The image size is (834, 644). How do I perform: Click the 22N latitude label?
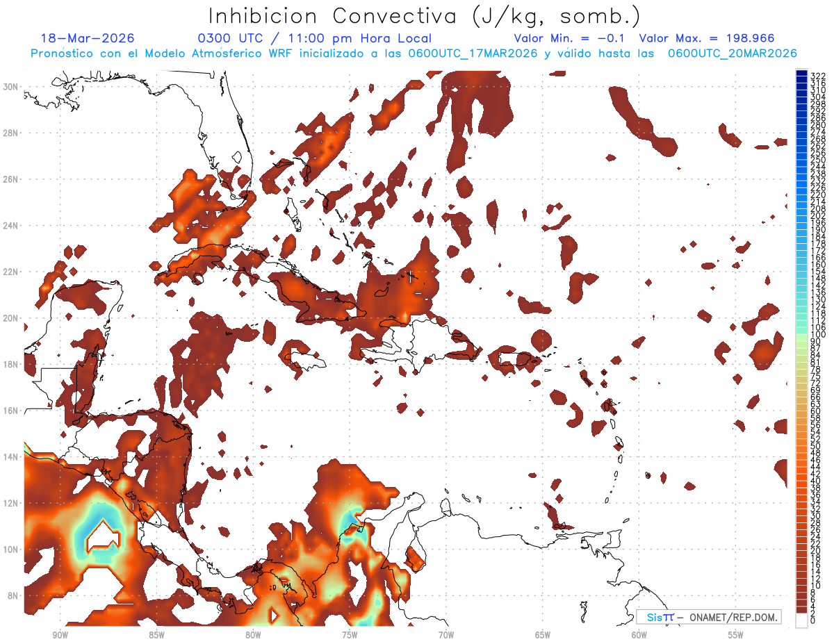tap(10, 272)
